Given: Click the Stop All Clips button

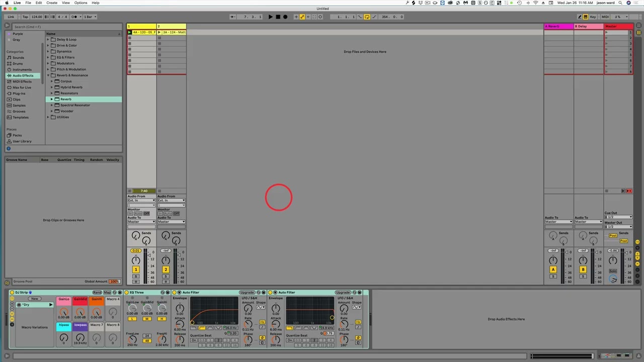Looking at the screenshot, I should [606, 191].
